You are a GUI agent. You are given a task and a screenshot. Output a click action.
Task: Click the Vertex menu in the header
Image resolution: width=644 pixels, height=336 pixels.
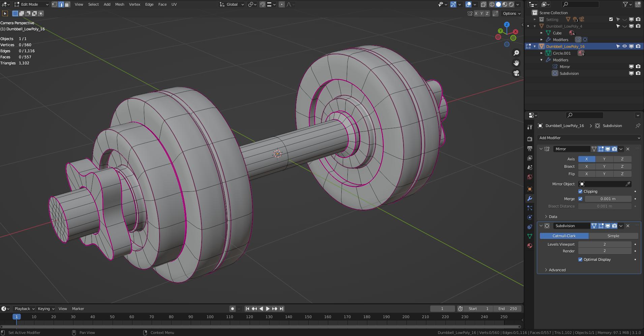[134, 4]
